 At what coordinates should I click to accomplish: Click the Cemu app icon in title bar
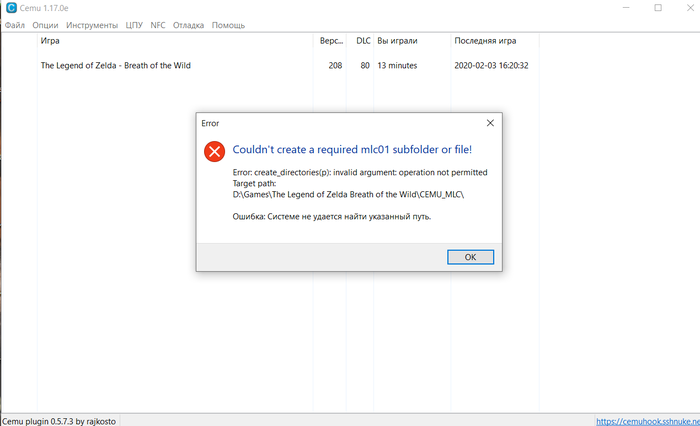coord(9,8)
